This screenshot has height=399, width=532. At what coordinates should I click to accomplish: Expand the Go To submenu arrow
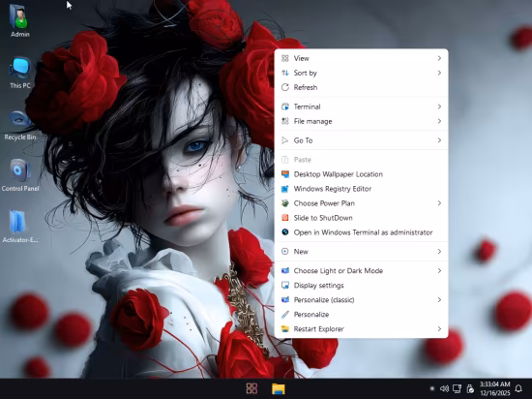coord(439,140)
